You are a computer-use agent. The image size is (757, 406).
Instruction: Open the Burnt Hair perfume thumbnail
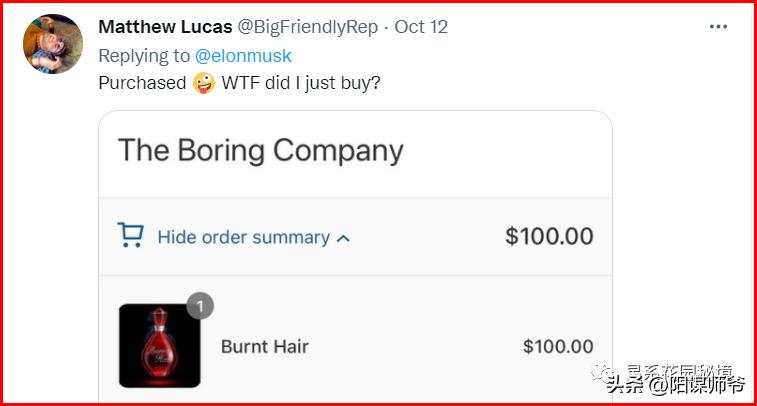(x=159, y=346)
